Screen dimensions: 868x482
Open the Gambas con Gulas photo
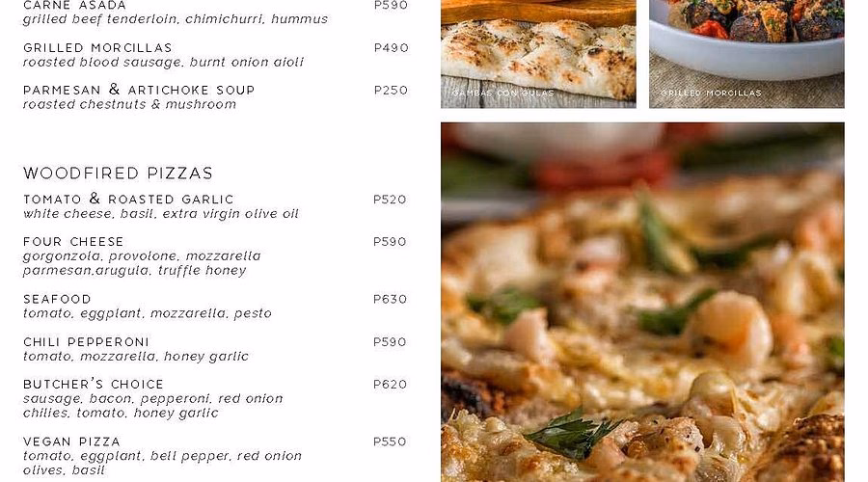538,54
